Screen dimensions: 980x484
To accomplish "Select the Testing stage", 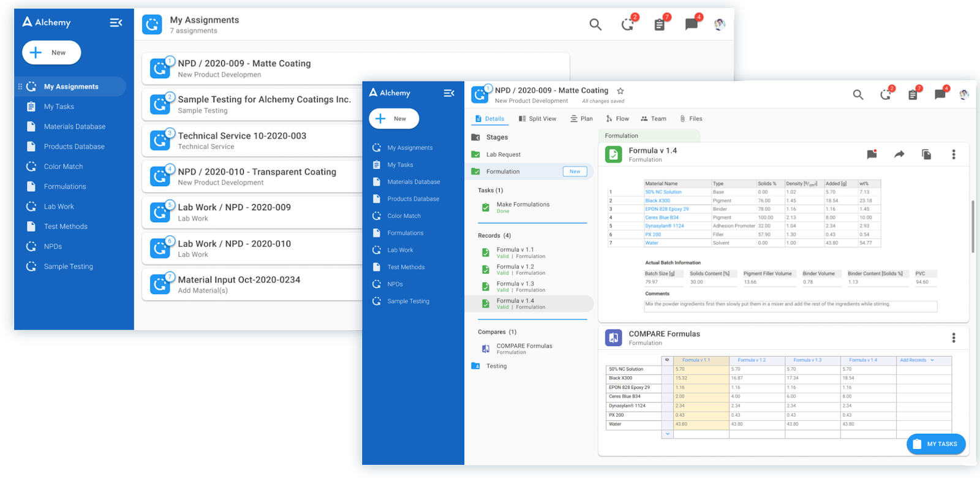I will (x=530, y=366).
